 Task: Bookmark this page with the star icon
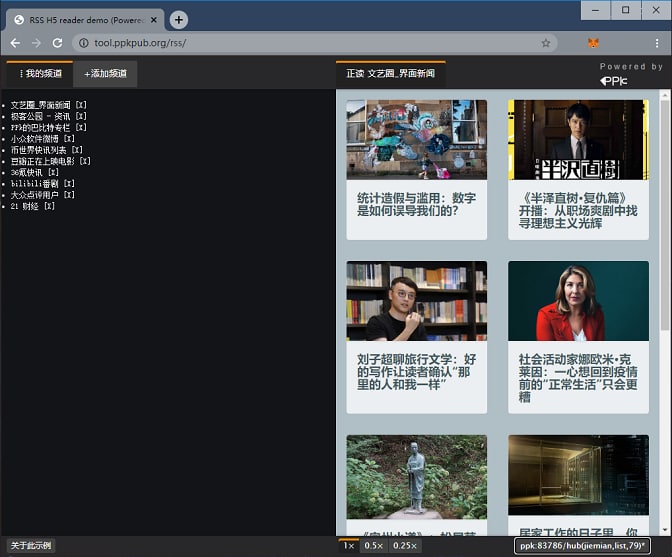546,43
